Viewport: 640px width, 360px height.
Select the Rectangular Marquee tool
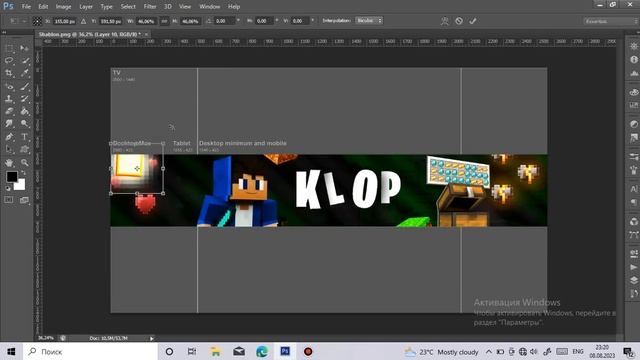coord(9,48)
